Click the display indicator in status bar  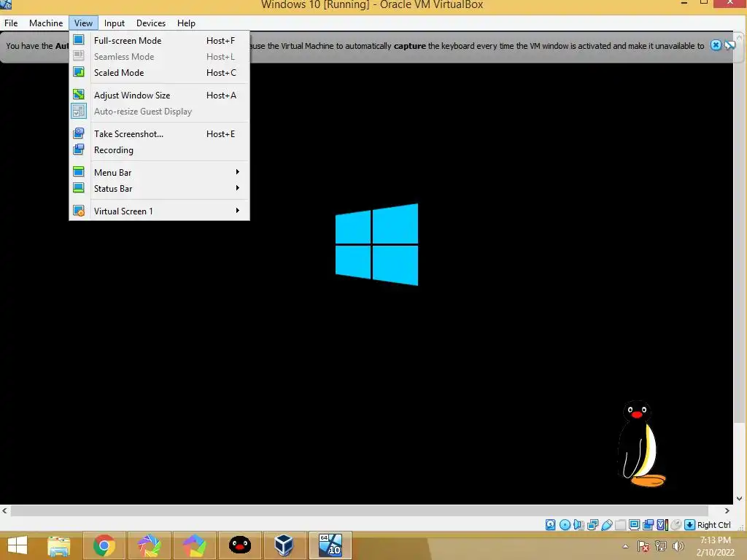click(x=634, y=525)
